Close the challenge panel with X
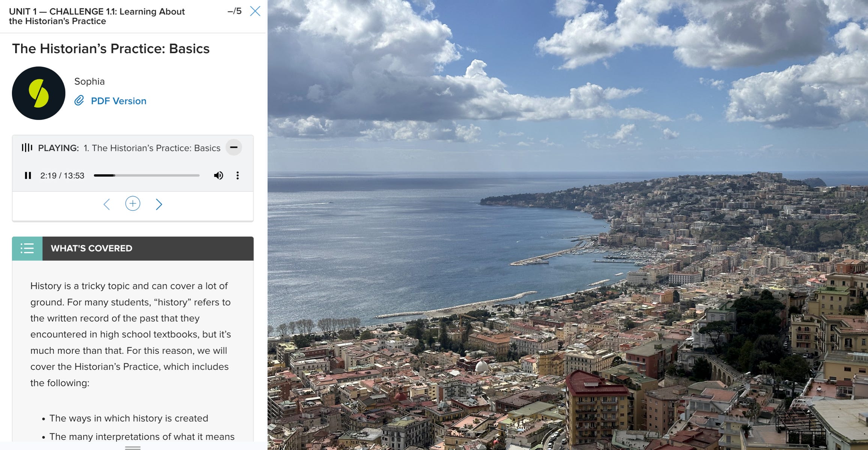This screenshot has height=450, width=868. [255, 11]
